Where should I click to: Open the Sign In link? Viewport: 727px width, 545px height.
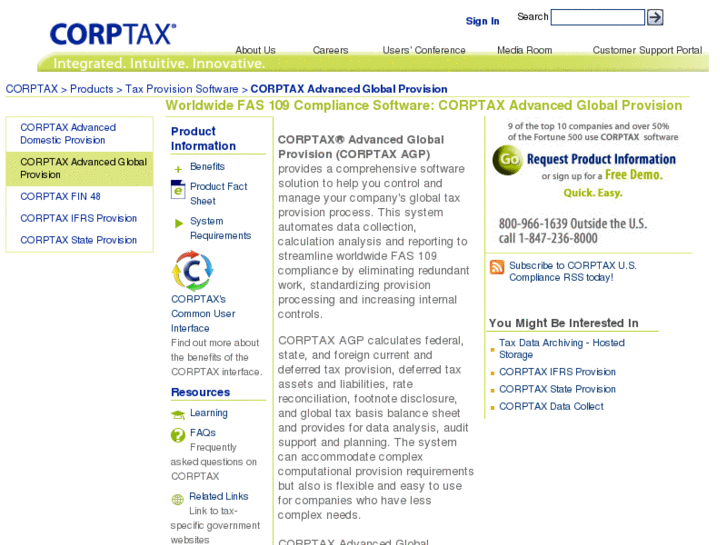tap(482, 21)
